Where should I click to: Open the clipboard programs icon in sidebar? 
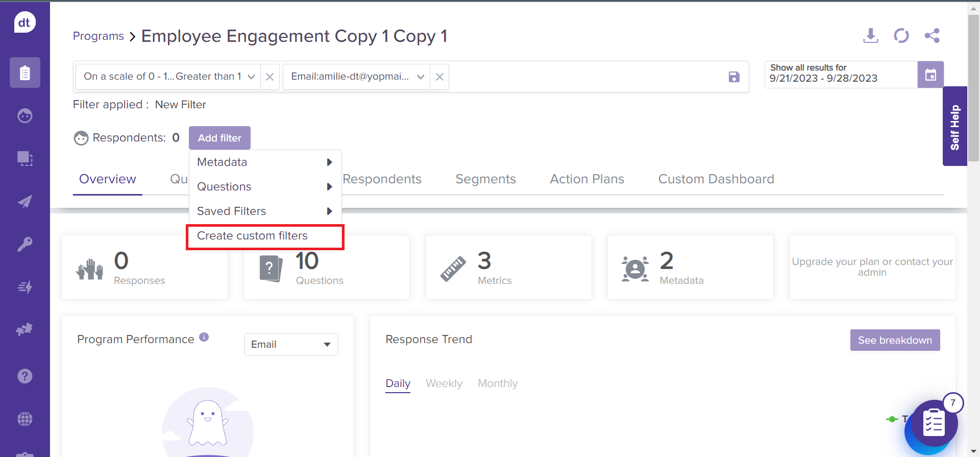click(24, 73)
